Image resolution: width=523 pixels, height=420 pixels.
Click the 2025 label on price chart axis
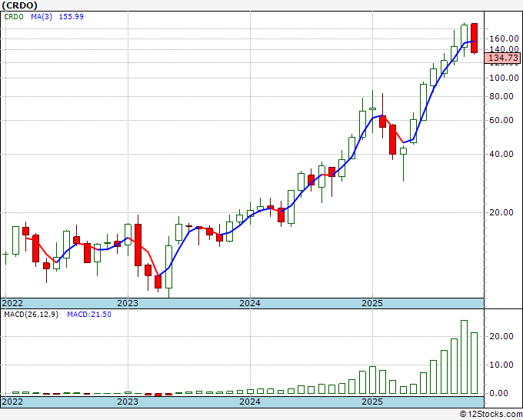[372, 303]
